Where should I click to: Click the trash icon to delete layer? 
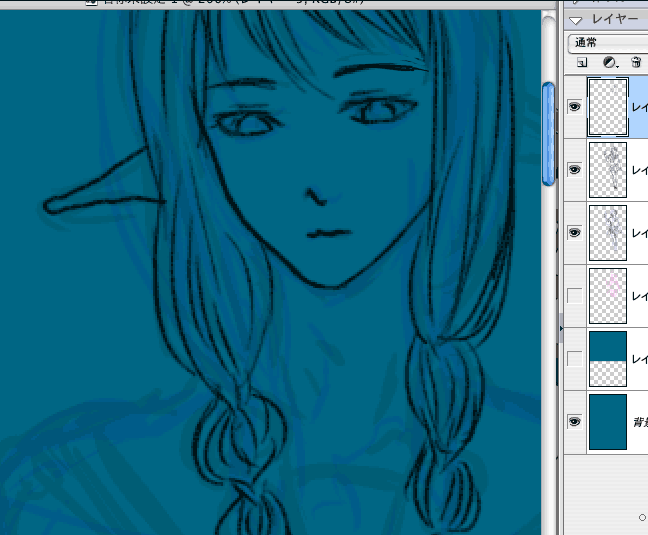pos(636,62)
